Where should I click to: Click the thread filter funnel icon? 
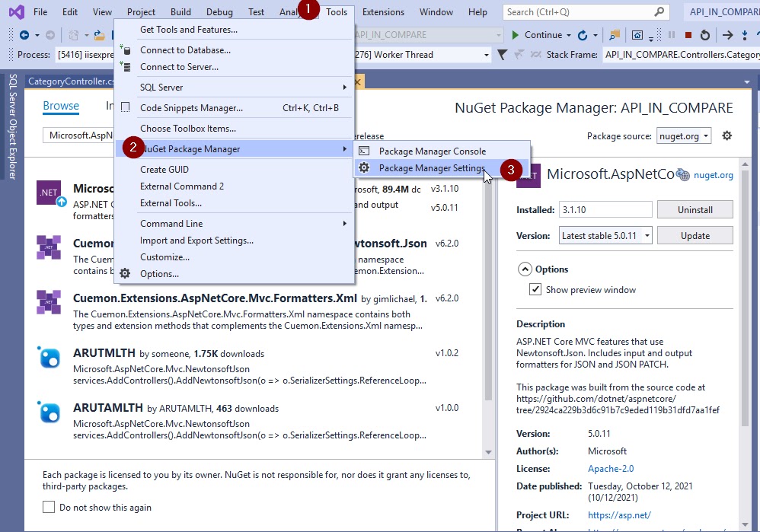502,55
